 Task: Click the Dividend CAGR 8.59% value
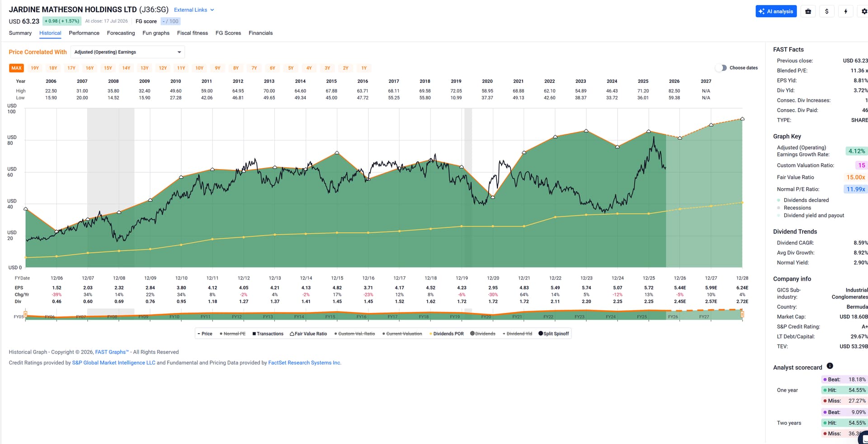point(861,243)
